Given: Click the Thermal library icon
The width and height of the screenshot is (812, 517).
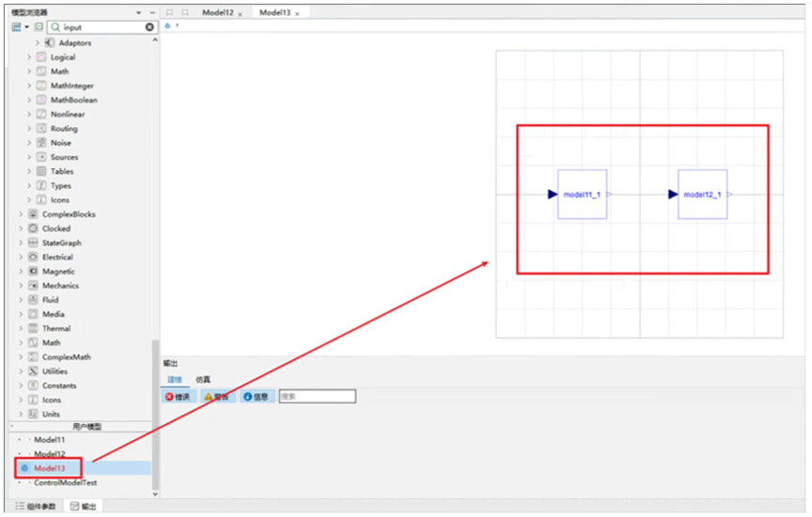Looking at the screenshot, I should point(33,328).
